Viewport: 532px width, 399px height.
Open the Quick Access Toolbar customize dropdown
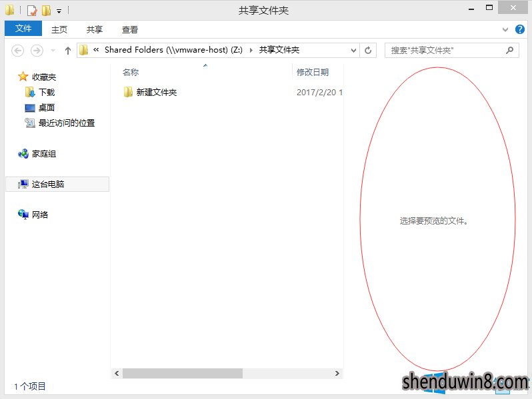coord(59,11)
